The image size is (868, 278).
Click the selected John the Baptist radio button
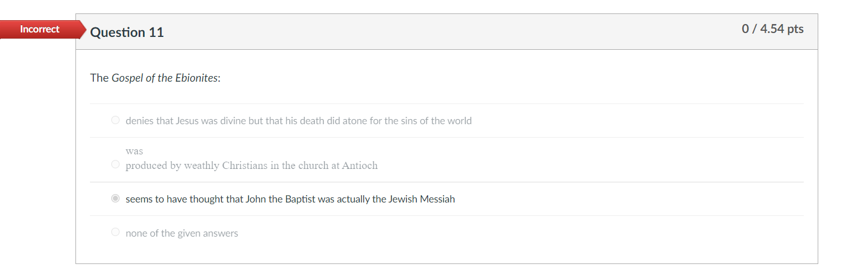pyautogui.click(x=115, y=199)
